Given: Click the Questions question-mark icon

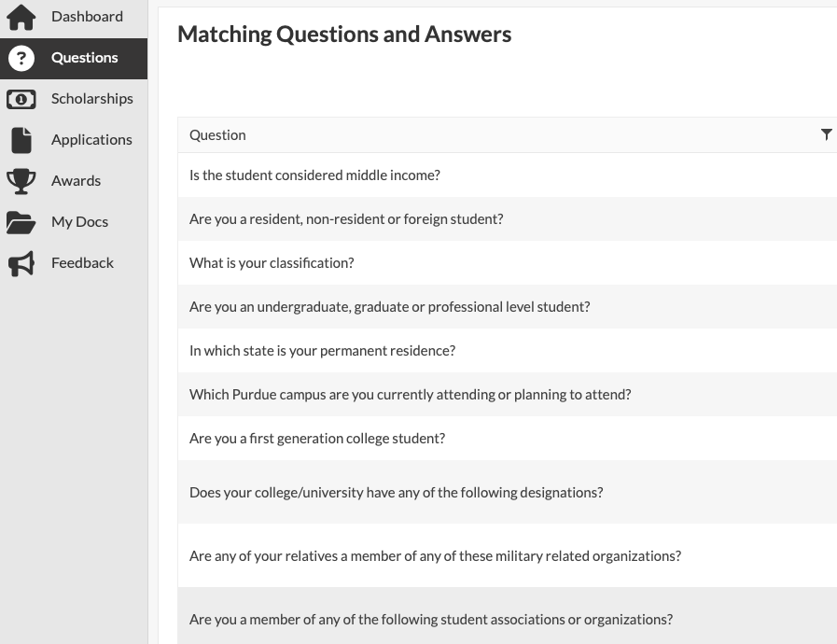Looking at the screenshot, I should click(x=21, y=58).
